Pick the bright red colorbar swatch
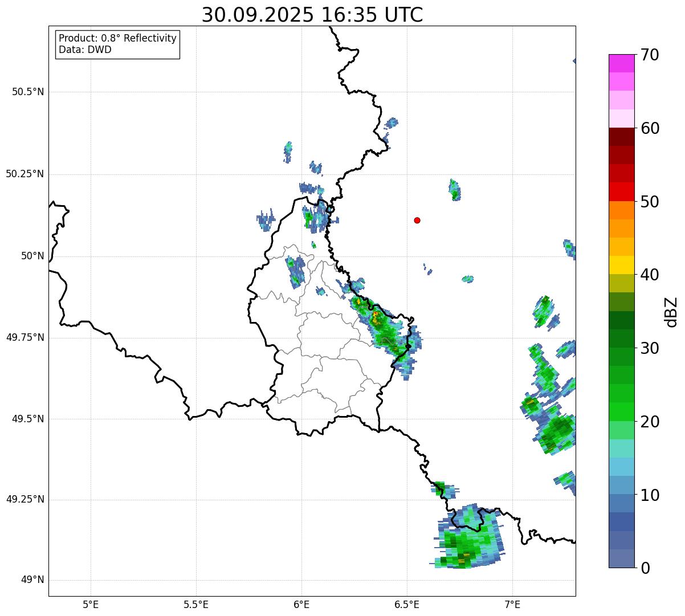685x616 pixels. [621, 192]
